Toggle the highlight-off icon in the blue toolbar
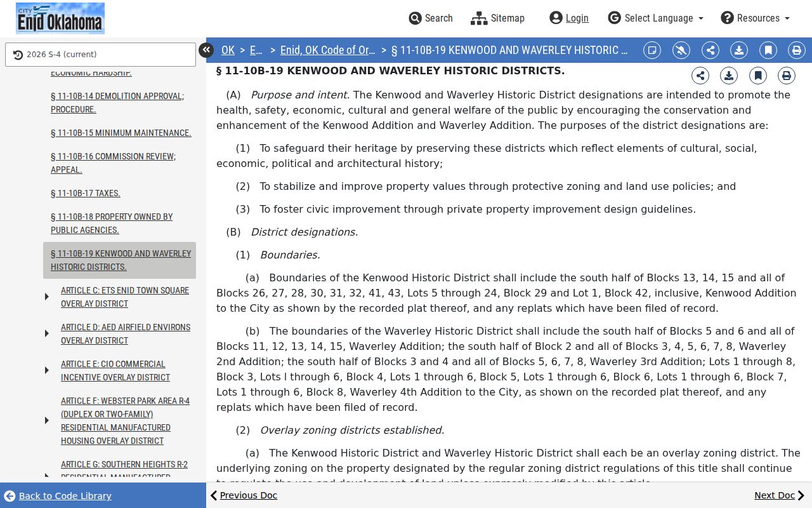Image resolution: width=812 pixels, height=508 pixels. [x=681, y=50]
